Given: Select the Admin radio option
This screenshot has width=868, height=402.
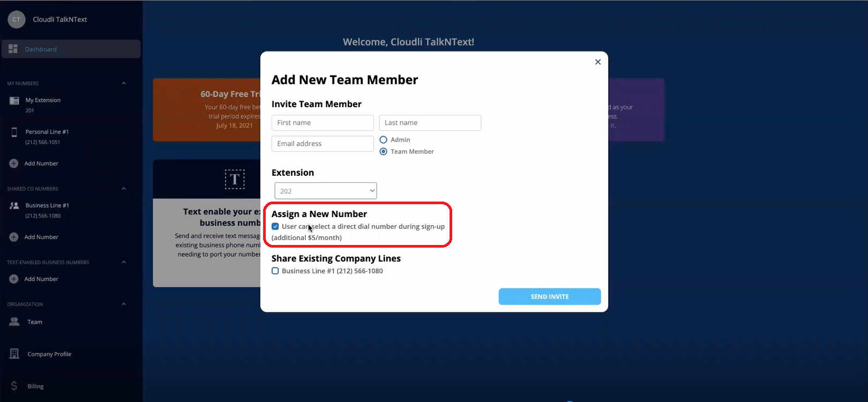Looking at the screenshot, I should coord(383,139).
